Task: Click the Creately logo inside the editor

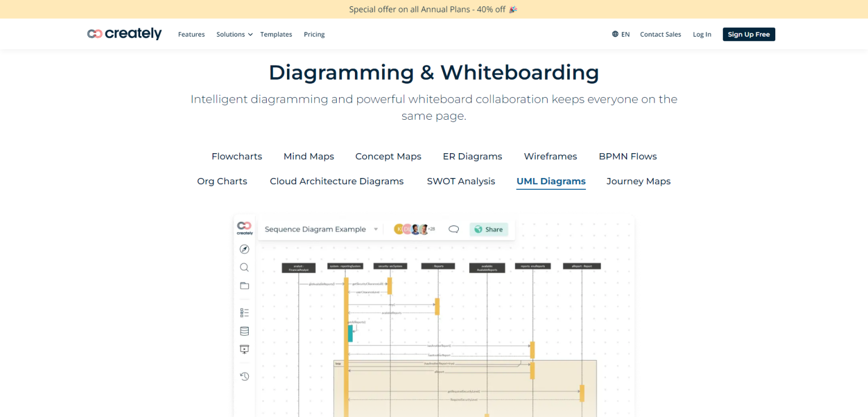Action: pyautogui.click(x=244, y=227)
